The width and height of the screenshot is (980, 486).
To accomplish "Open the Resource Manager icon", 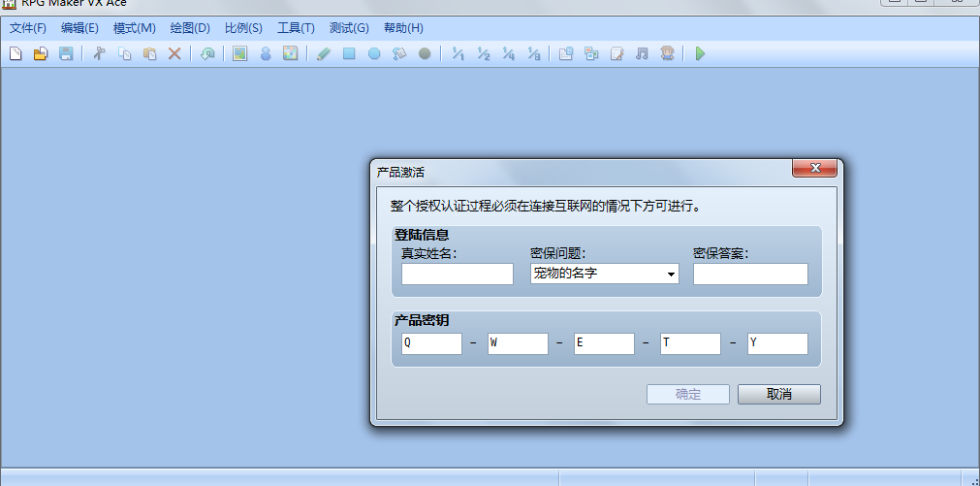I will pyautogui.click(x=591, y=53).
